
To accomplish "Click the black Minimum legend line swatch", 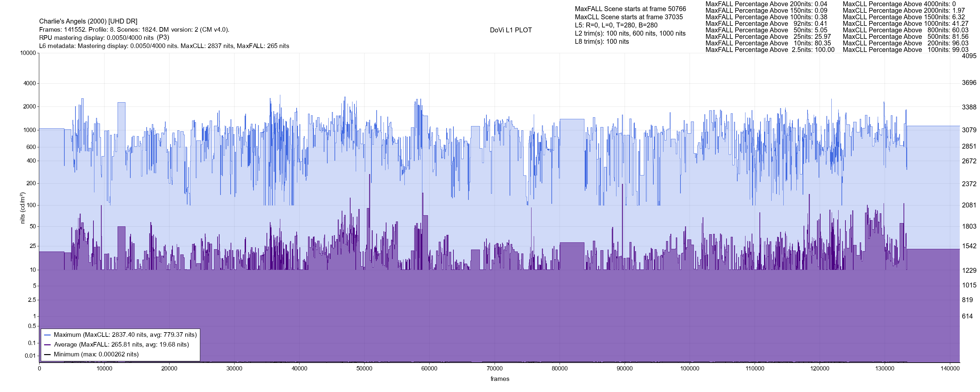I will tap(48, 354).
